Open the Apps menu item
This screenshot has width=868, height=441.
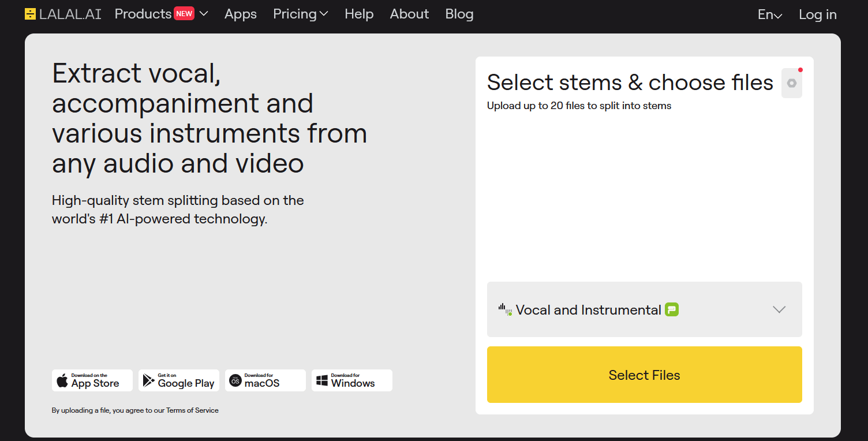240,14
